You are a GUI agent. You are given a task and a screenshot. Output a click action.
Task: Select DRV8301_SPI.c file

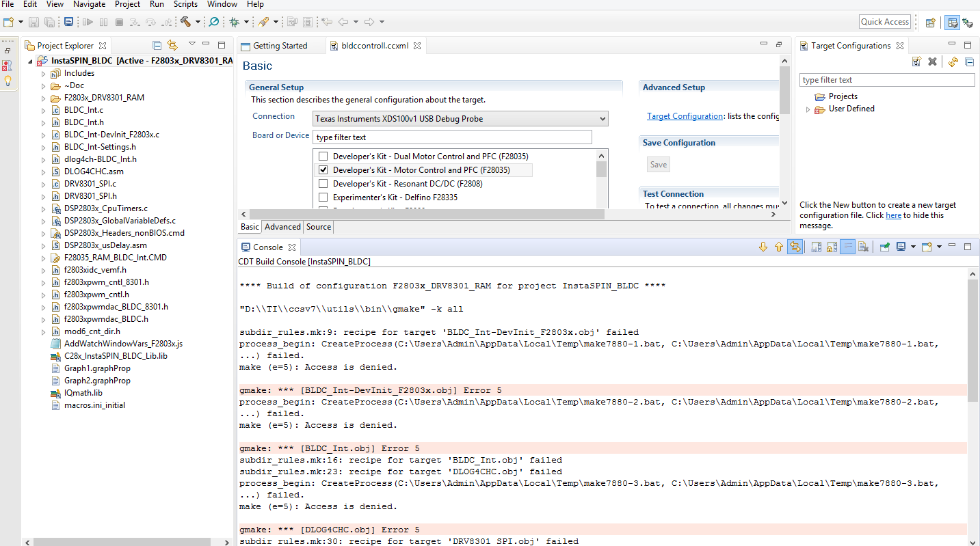tap(90, 184)
